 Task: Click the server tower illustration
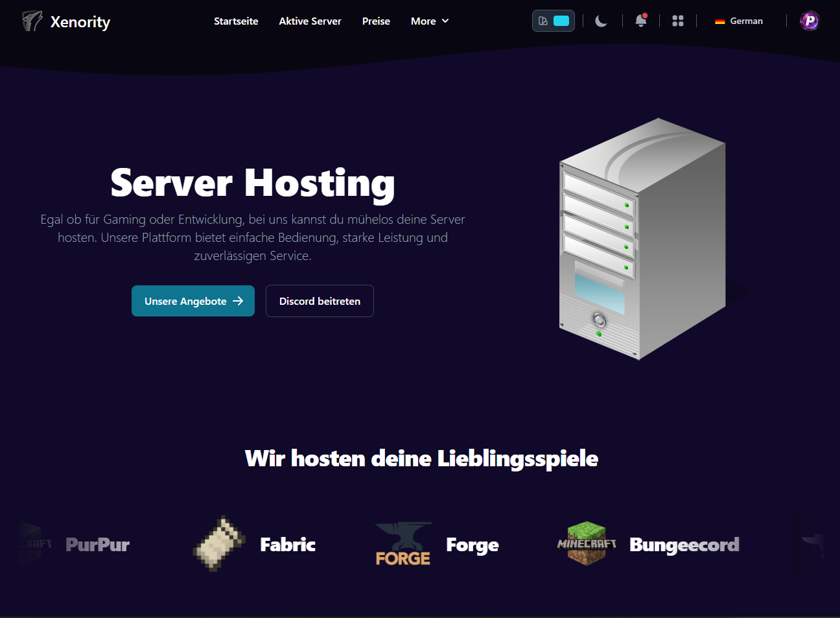[642, 239]
